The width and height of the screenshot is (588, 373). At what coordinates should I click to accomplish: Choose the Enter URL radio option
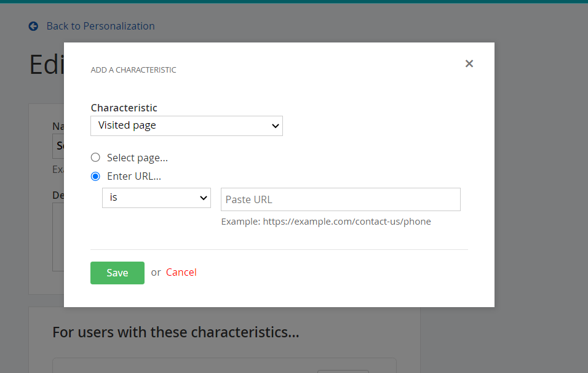click(x=95, y=177)
